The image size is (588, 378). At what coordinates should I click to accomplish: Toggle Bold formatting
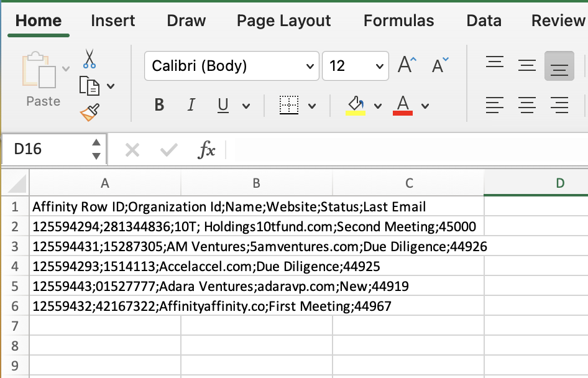pos(158,104)
